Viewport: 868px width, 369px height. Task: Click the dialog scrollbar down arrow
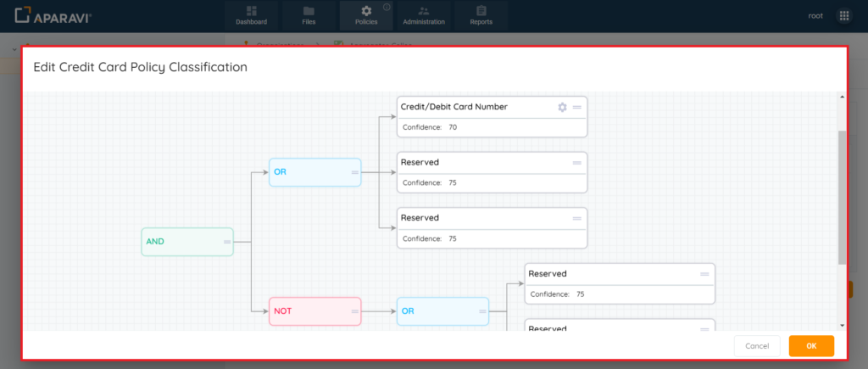[843, 326]
